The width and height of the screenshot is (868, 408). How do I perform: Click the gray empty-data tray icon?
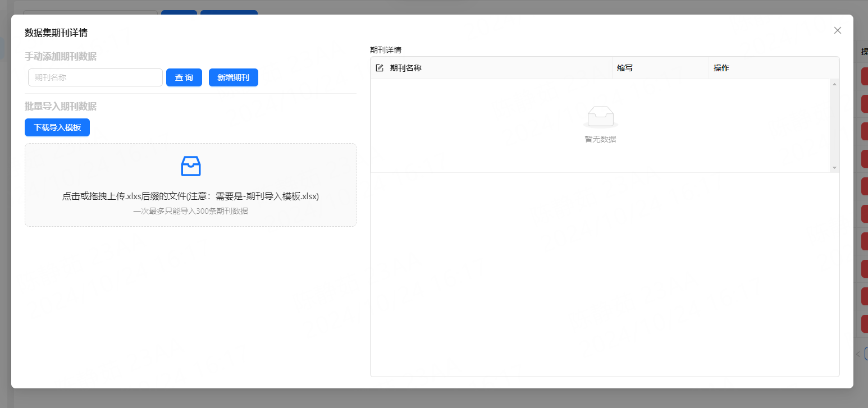tap(600, 116)
